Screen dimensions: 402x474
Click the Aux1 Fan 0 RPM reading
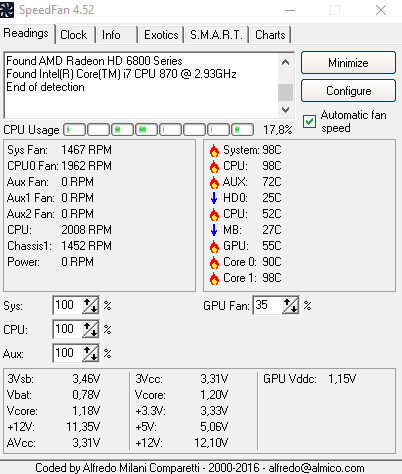pos(50,198)
